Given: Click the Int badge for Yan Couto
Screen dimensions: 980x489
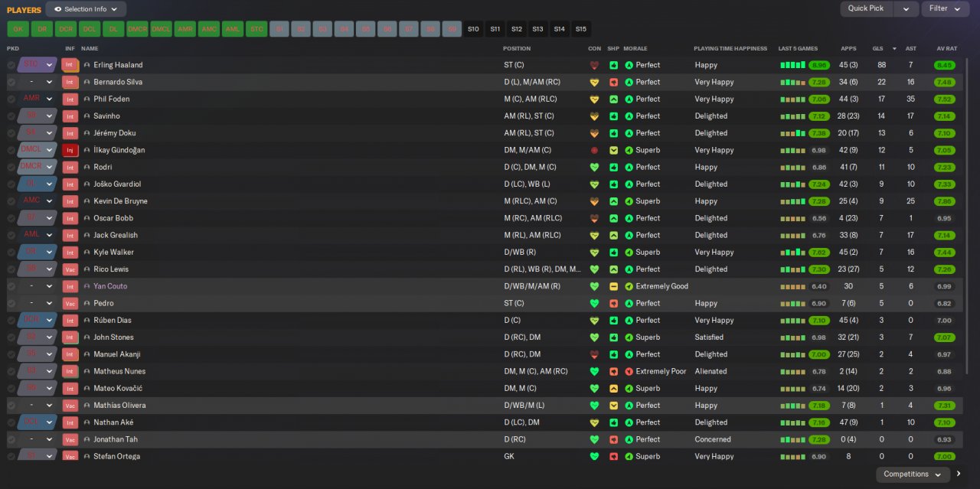Looking at the screenshot, I should [x=70, y=286].
